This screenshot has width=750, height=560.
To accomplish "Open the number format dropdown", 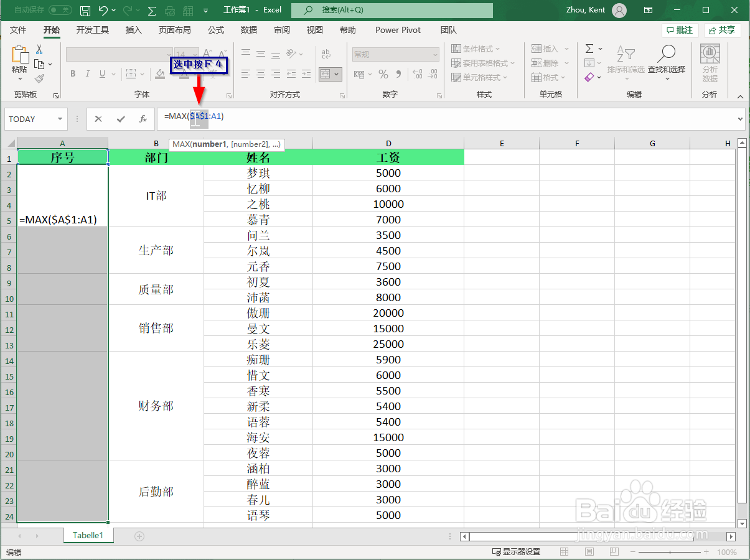I will pyautogui.click(x=434, y=55).
